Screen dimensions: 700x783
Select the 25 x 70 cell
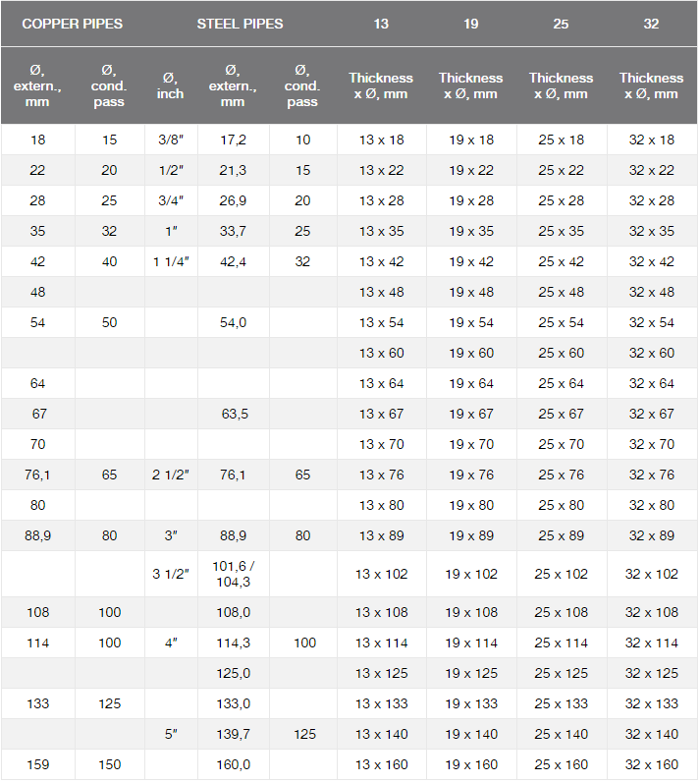(561, 444)
